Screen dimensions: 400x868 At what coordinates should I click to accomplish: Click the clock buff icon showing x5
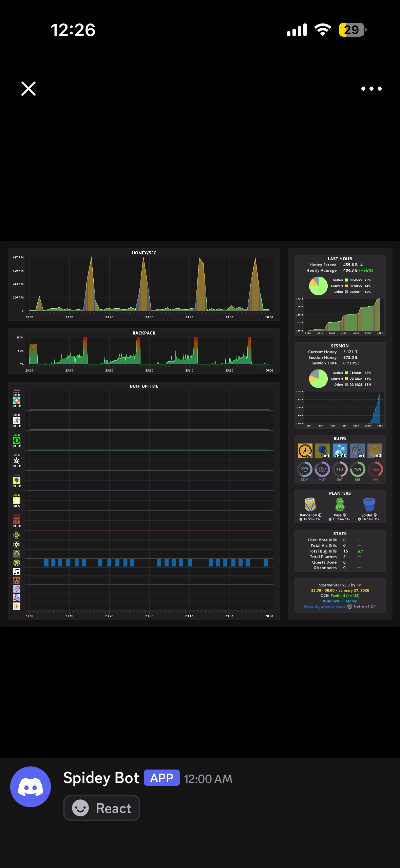pyautogui.click(x=305, y=451)
